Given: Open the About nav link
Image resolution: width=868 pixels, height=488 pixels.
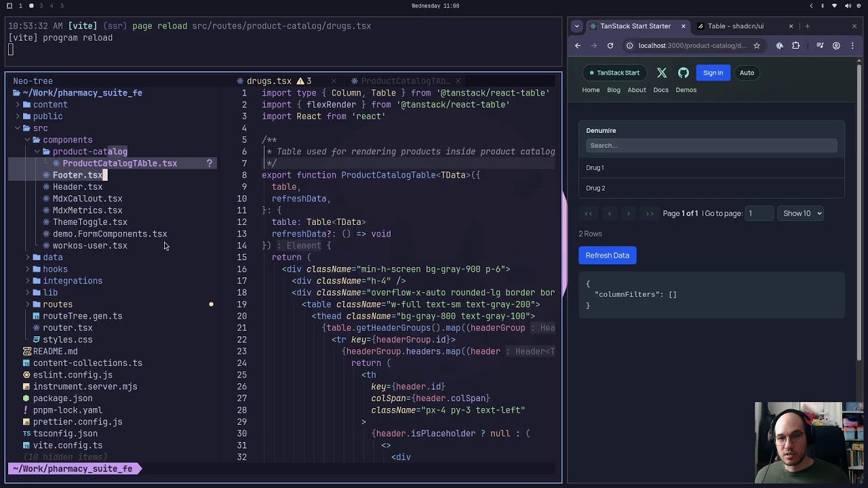Looking at the screenshot, I should pos(637,89).
